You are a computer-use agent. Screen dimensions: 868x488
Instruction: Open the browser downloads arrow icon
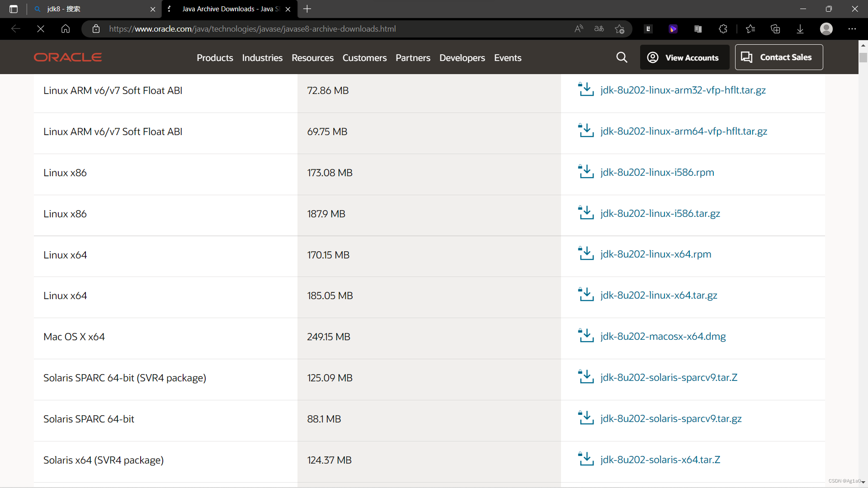(800, 29)
